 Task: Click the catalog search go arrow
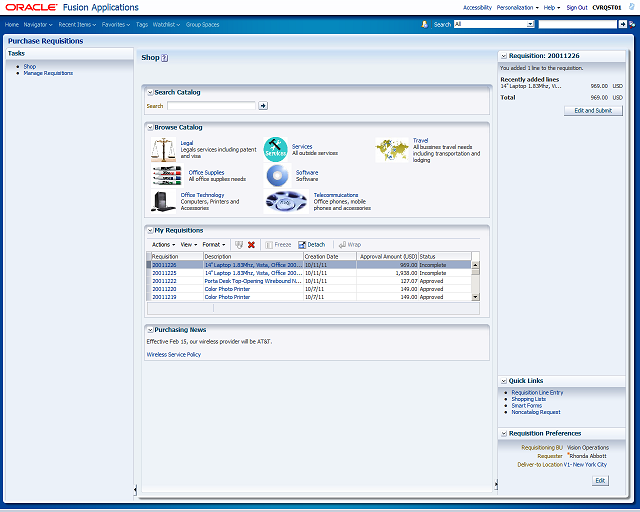point(263,106)
